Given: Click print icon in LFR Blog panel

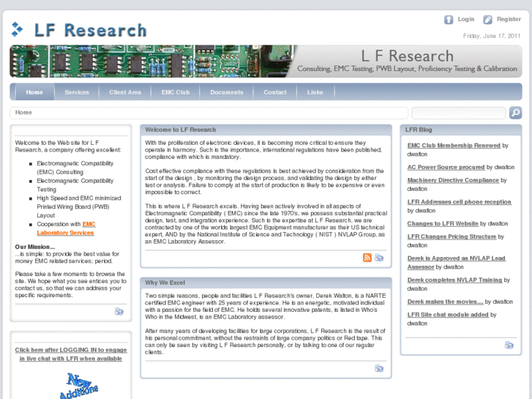Looking at the screenshot, I should pyautogui.click(x=509, y=345).
